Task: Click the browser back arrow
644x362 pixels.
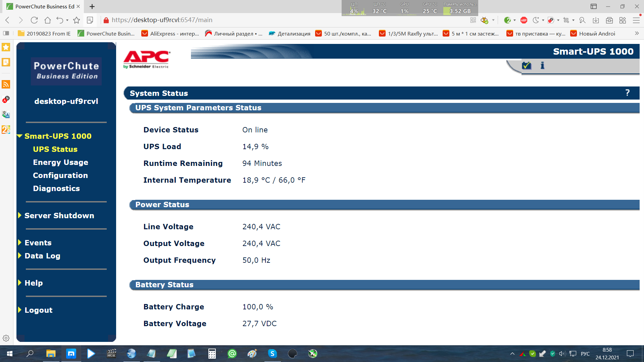Action: [7, 20]
